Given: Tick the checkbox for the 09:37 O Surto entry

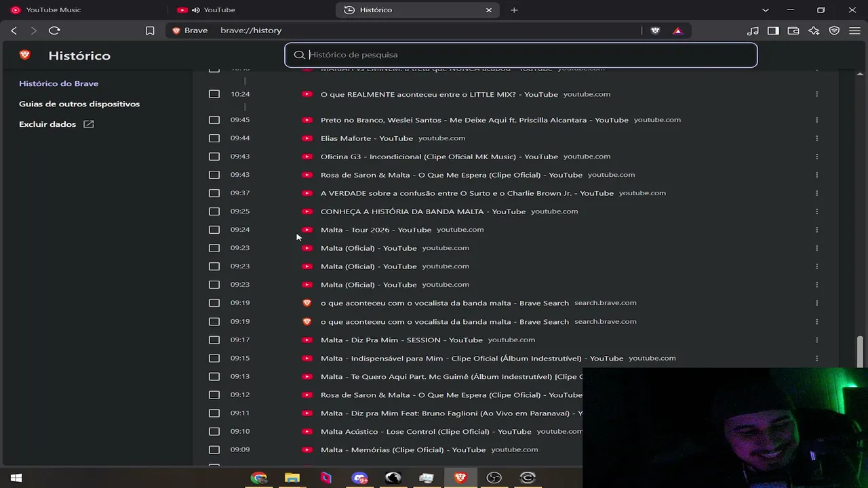Looking at the screenshot, I should pyautogui.click(x=214, y=193).
